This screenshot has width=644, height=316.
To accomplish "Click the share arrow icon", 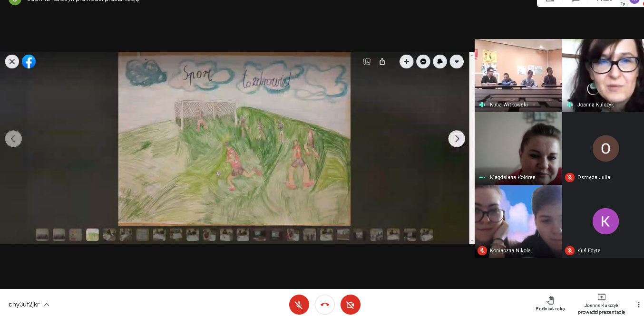I will point(382,61).
